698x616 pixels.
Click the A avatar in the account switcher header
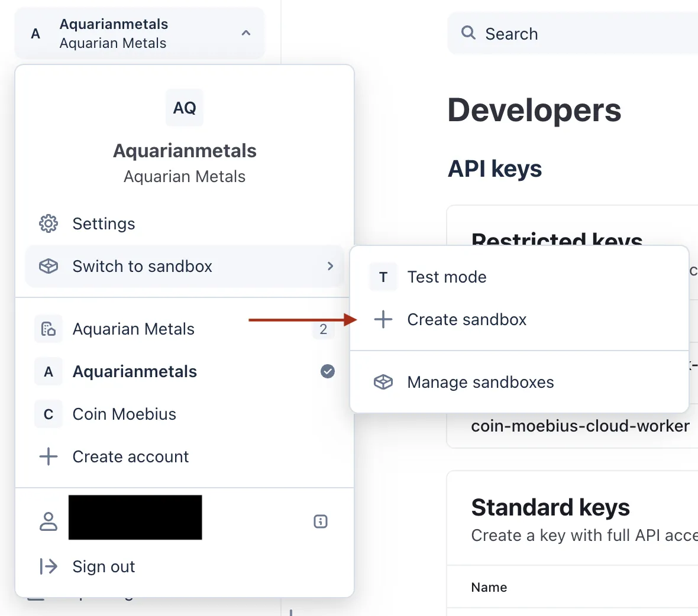pyautogui.click(x=35, y=33)
